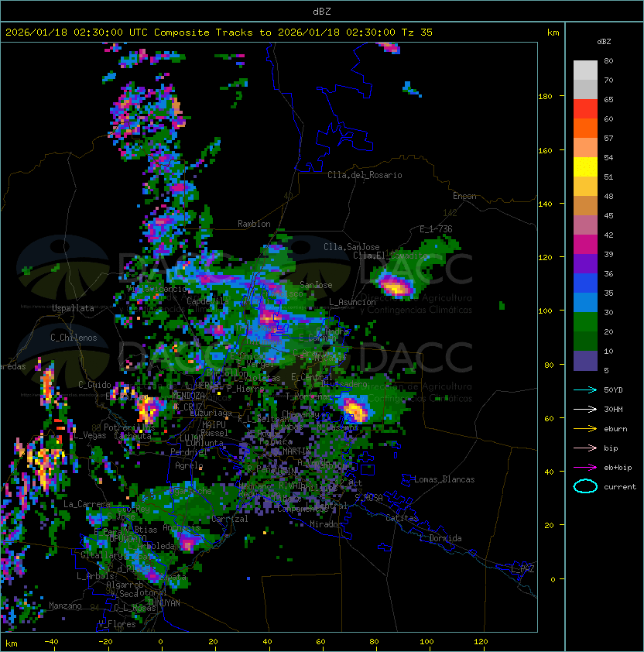Screen dimensions: 644x652
Task: Click the 'Manzano' map label
Action: 65,606
